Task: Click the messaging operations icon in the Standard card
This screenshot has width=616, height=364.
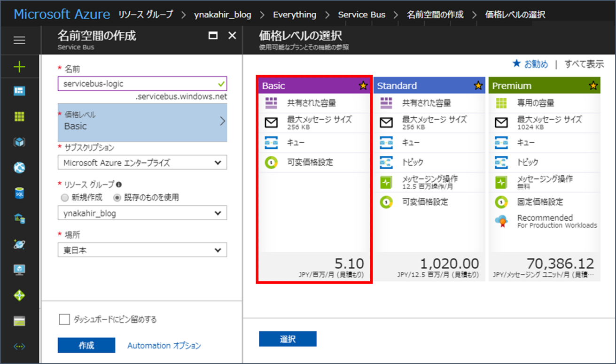Action: (386, 182)
